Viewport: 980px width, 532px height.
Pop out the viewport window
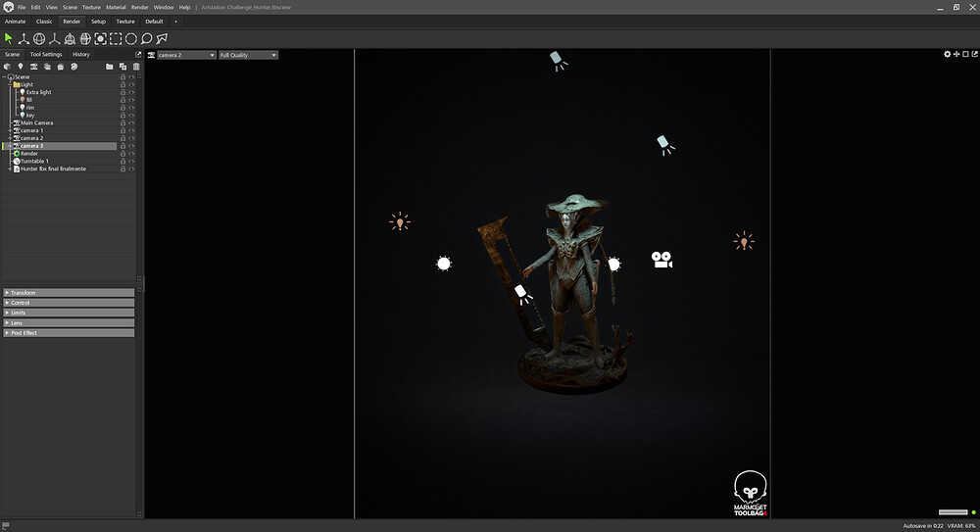[974, 55]
